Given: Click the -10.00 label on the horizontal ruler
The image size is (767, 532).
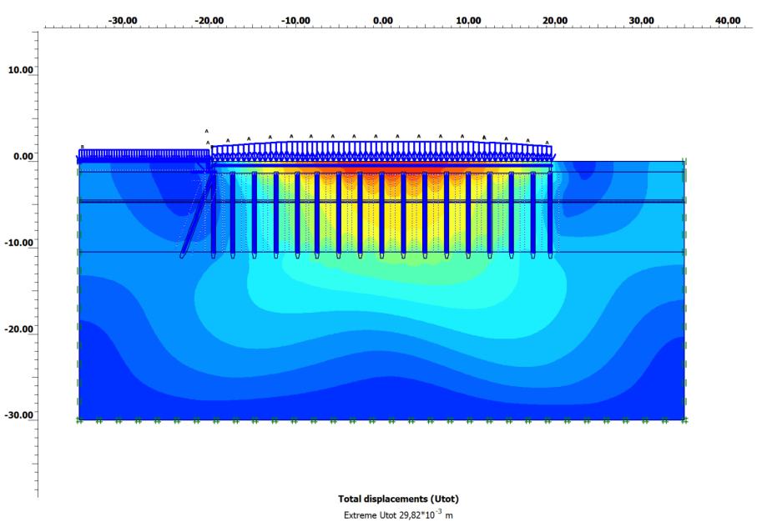Looking at the screenshot, I should point(295,21).
